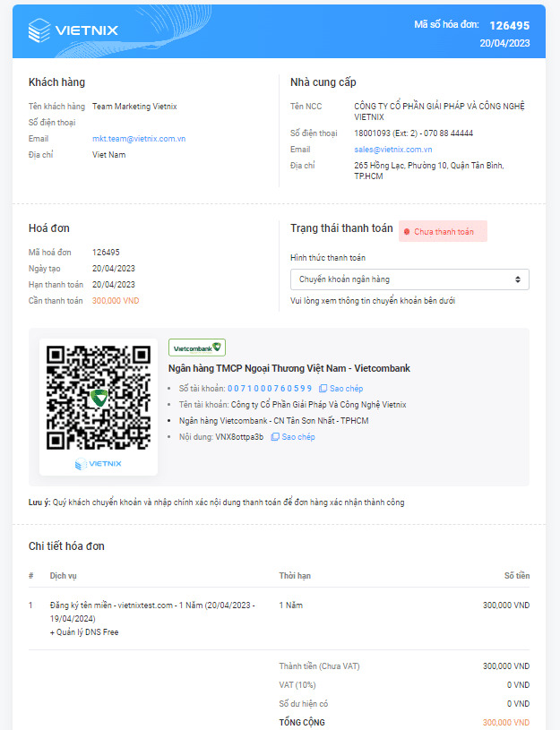The width and height of the screenshot is (560, 730).
Task: Click the invoice number 126495 in header
Action: click(x=511, y=26)
